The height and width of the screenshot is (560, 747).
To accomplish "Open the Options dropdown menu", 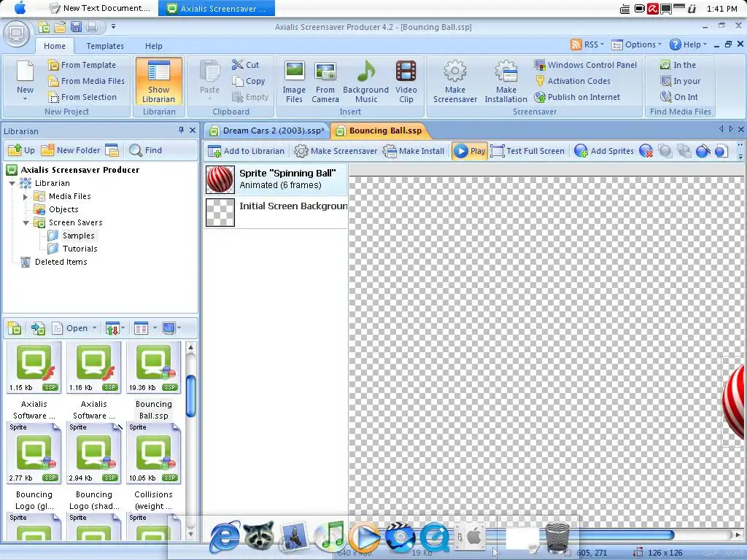I will tap(636, 44).
